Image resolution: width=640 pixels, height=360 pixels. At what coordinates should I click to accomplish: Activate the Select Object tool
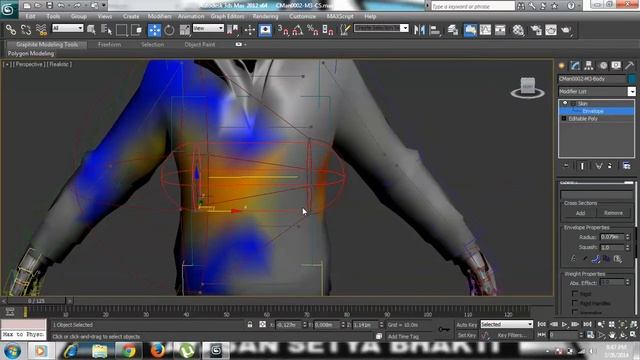tap(91, 30)
